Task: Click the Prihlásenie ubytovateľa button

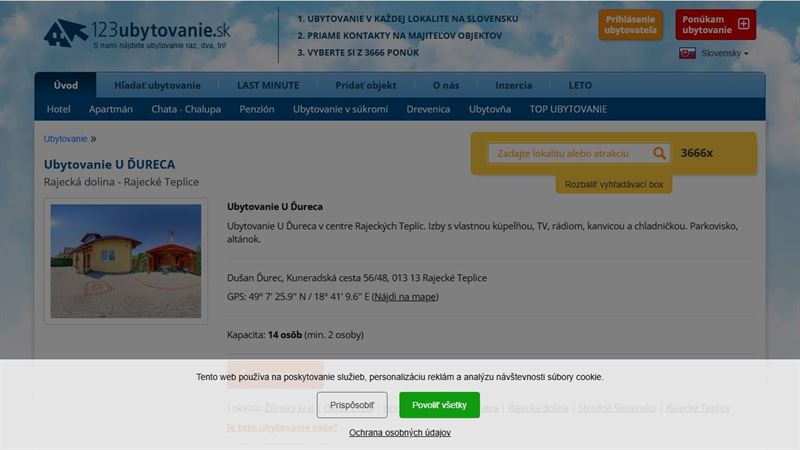Action: coord(631,24)
